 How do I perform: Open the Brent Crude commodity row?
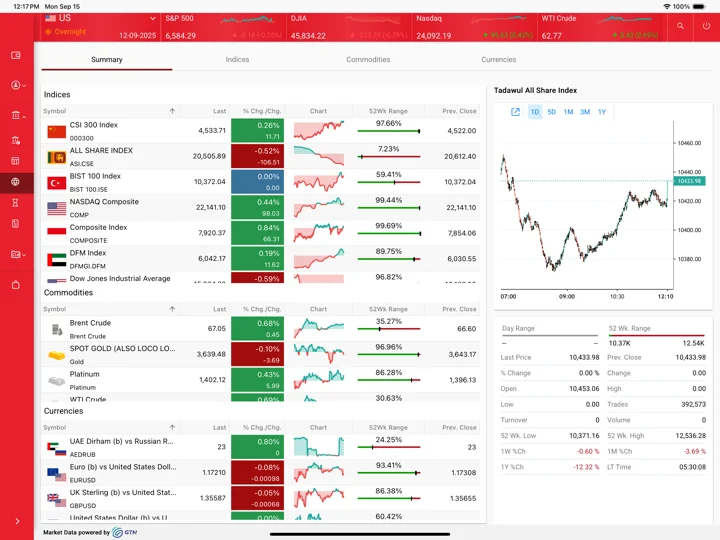pos(260,329)
